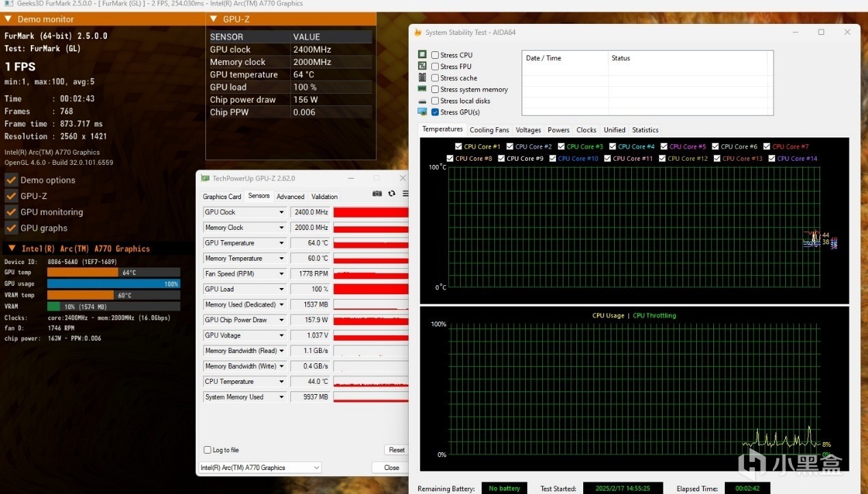This screenshot has height=494, width=868.
Task: Click the Stress cache icon
Action: pyautogui.click(x=422, y=77)
